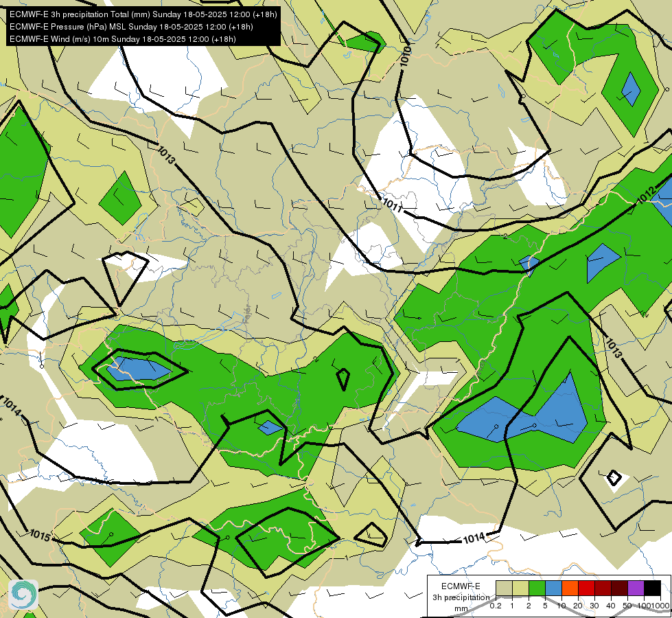Click the "0.2" value under the legend
Viewport: 672px width, 618px height.
click(x=496, y=606)
